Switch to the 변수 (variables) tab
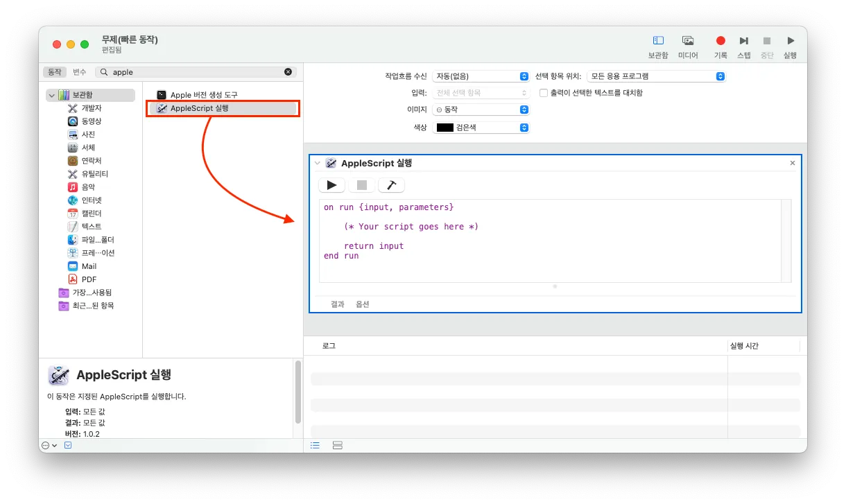Screen dimensions: 846x504 [80, 72]
